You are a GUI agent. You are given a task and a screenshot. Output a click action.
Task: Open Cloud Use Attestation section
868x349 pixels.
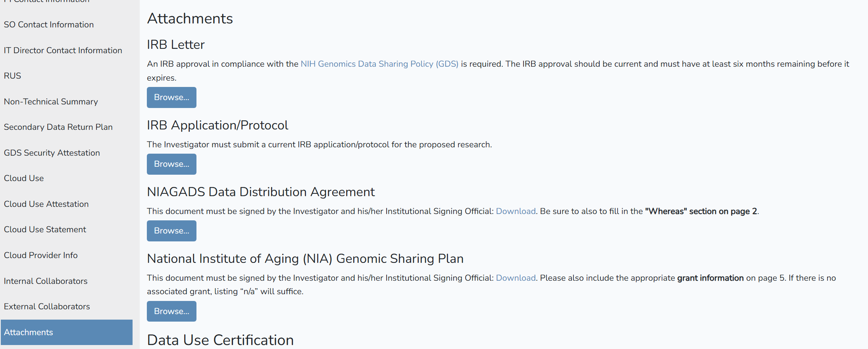coord(46,204)
